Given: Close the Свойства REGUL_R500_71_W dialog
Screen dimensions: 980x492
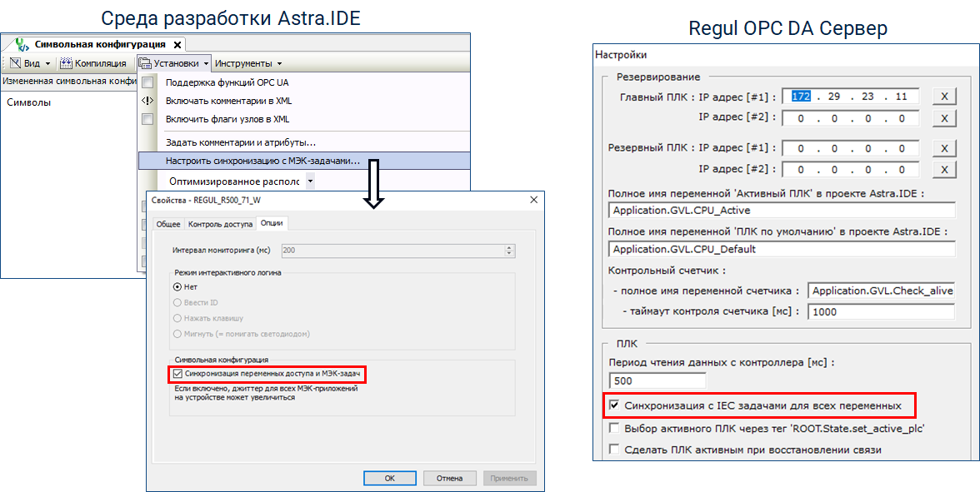Looking at the screenshot, I should 534,201.
